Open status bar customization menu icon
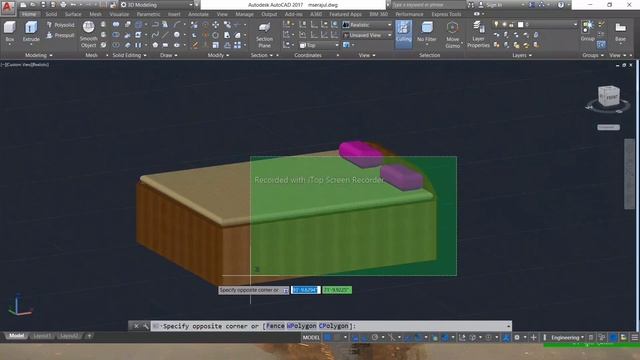Screen dimensions: 640x360 [634, 338]
